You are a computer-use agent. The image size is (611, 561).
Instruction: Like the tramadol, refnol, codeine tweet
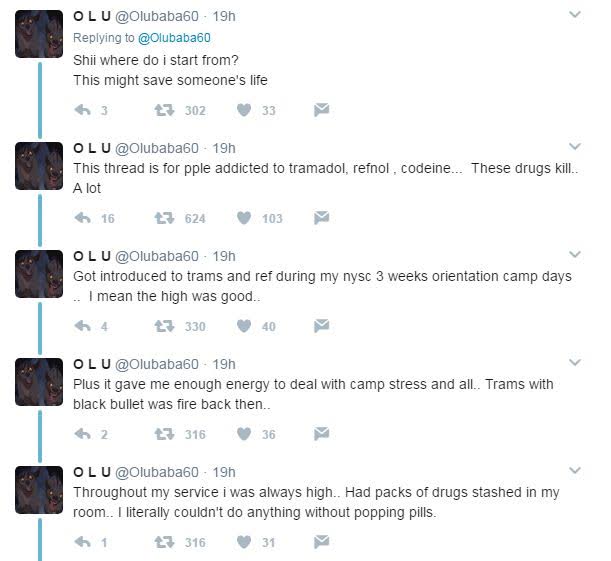click(x=244, y=218)
